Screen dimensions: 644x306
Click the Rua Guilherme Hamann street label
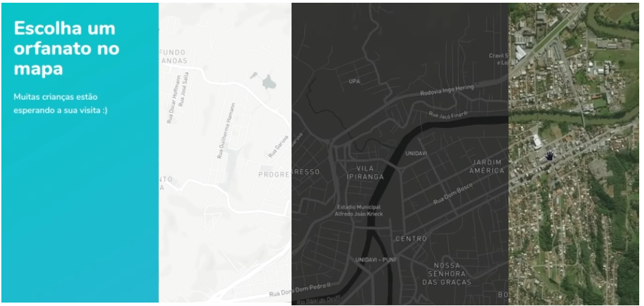[227, 130]
